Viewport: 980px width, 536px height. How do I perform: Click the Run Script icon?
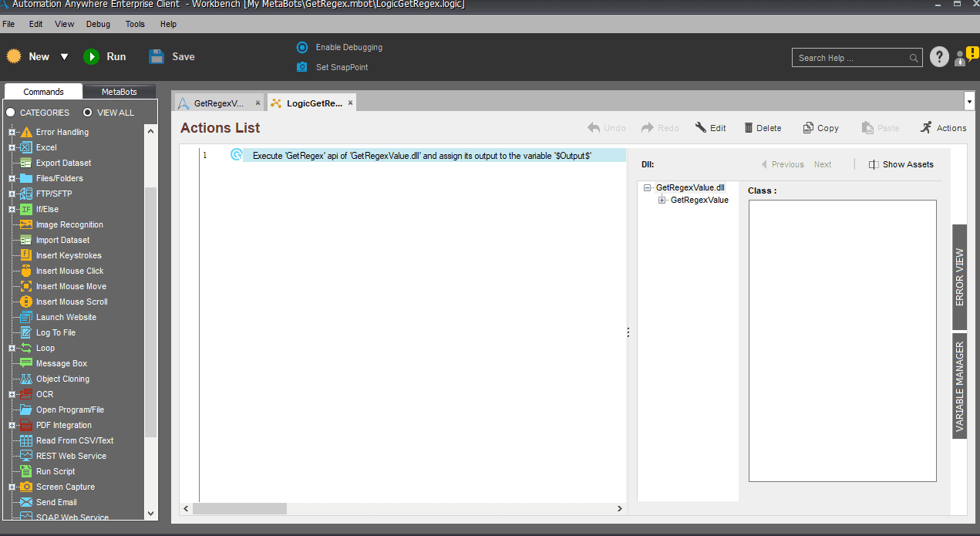26,471
